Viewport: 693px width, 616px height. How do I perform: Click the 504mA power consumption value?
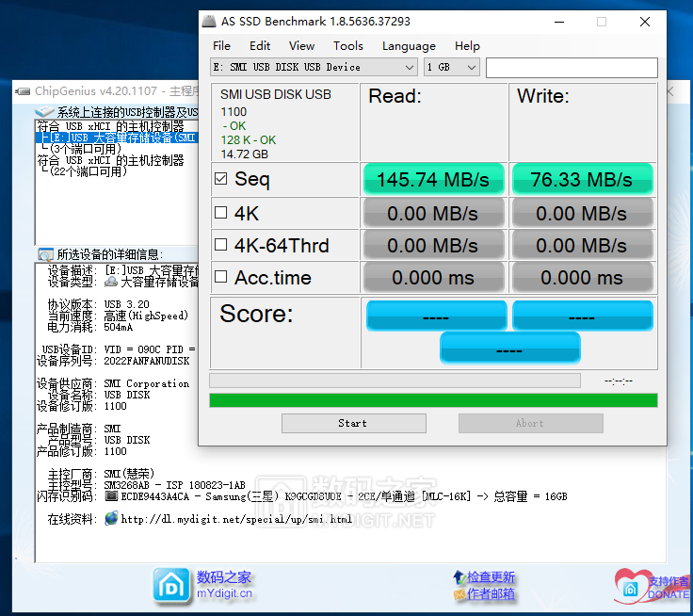tap(118, 327)
